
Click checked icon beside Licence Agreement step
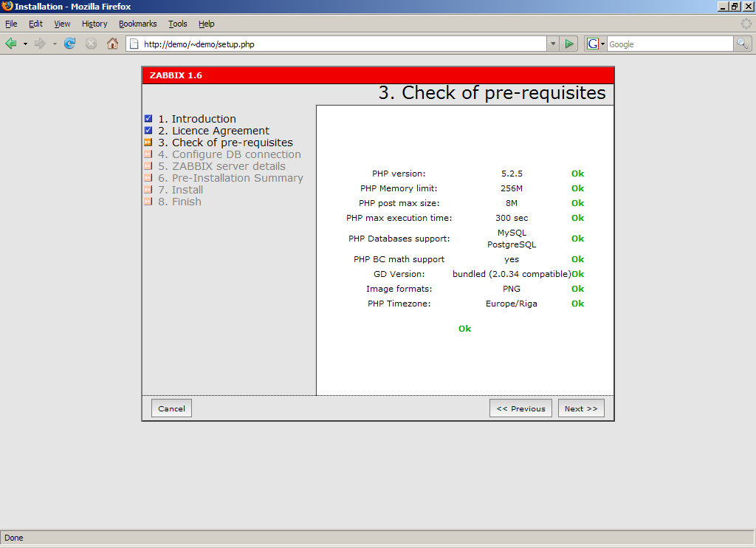(148, 130)
